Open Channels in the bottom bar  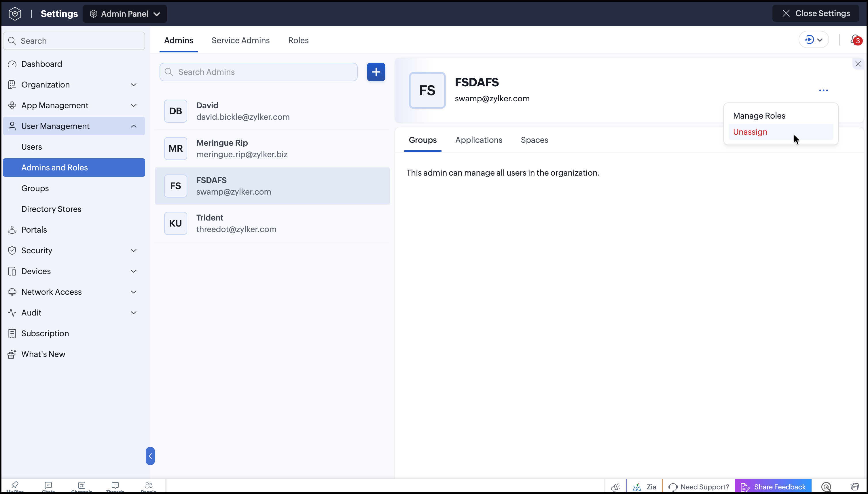pyautogui.click(x=82, y=487)
